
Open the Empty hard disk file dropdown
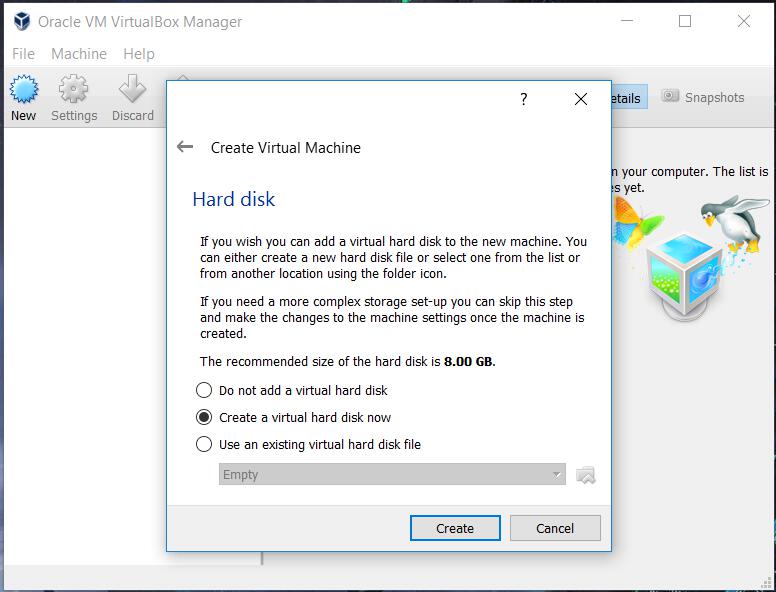point(392,474)
